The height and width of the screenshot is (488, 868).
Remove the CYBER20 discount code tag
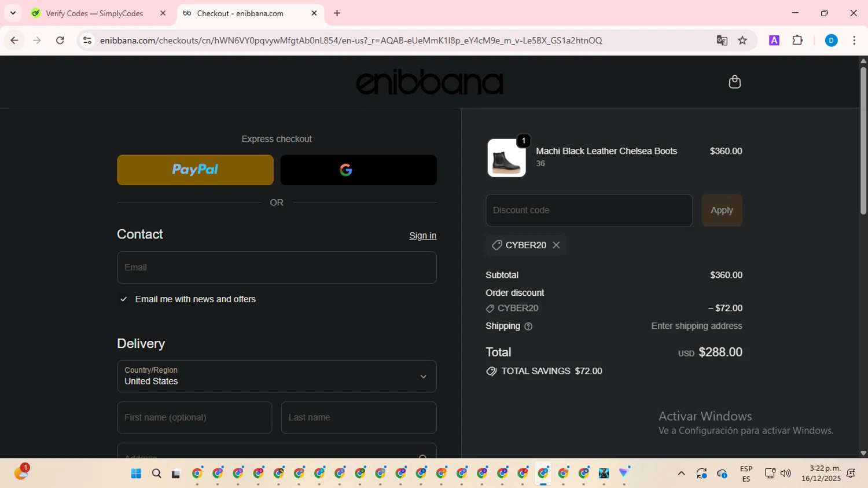point(556,245)
